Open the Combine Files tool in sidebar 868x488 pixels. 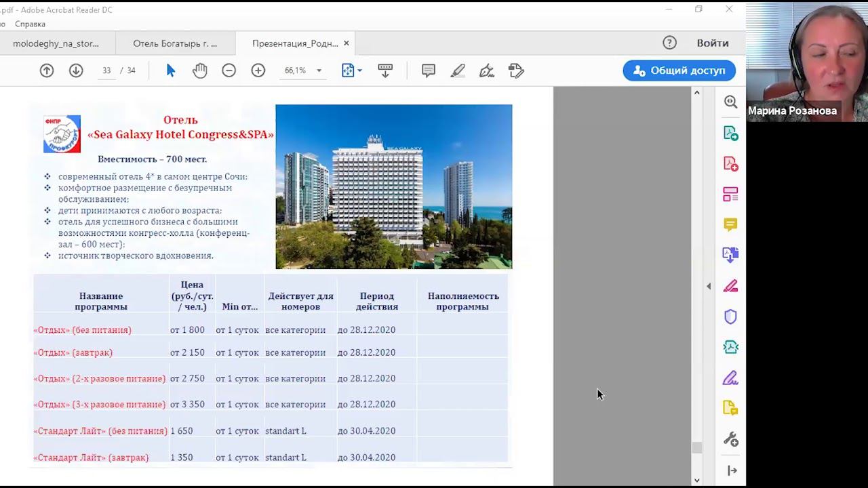coord(730,255)
